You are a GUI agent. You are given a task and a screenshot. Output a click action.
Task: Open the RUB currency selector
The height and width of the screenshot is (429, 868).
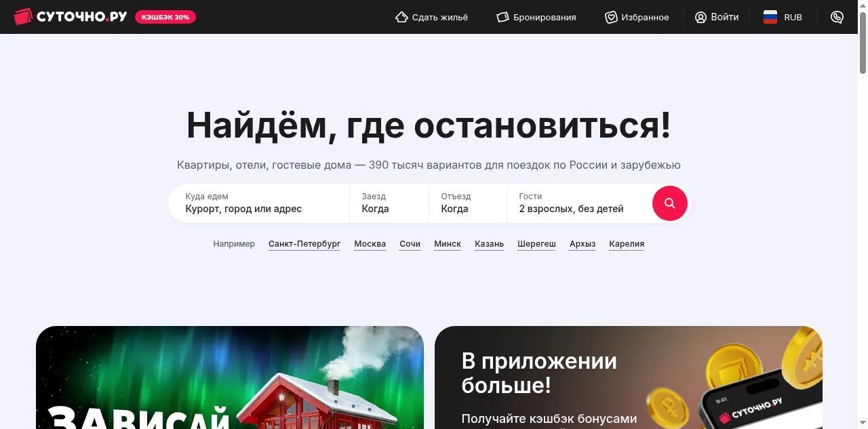793,18
